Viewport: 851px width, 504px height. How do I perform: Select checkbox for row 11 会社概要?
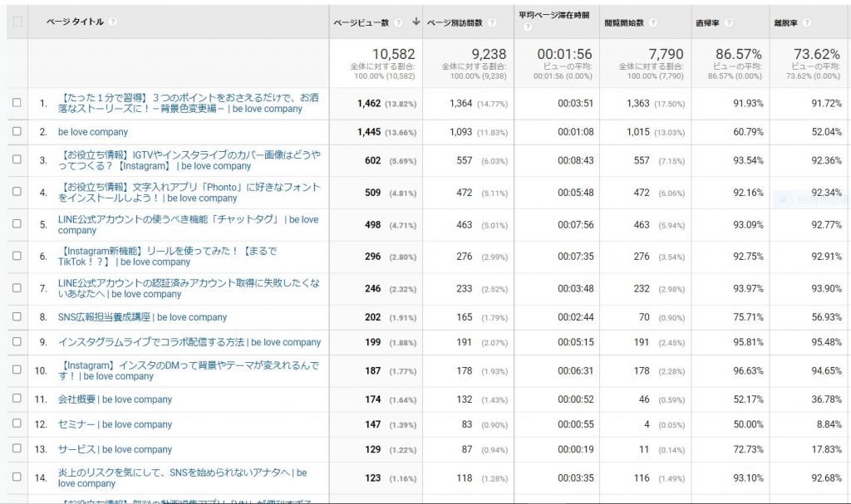17,399
